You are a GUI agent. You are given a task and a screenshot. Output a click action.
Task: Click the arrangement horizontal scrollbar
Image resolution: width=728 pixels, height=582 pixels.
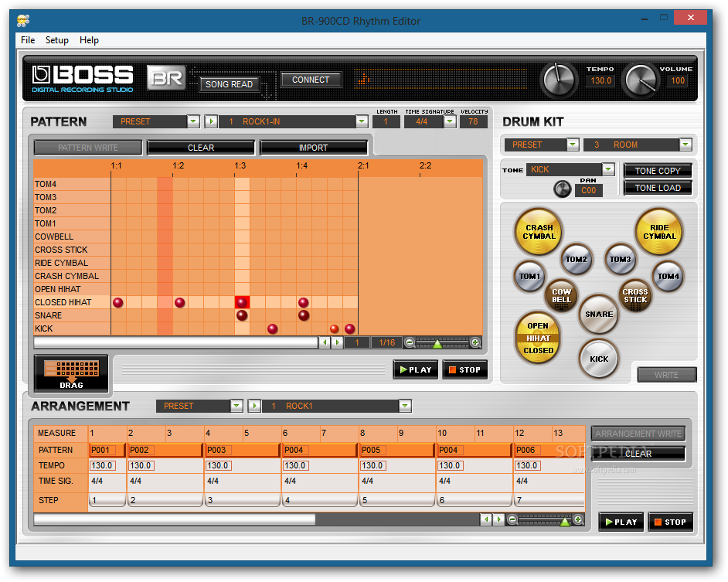pos(175,519)
